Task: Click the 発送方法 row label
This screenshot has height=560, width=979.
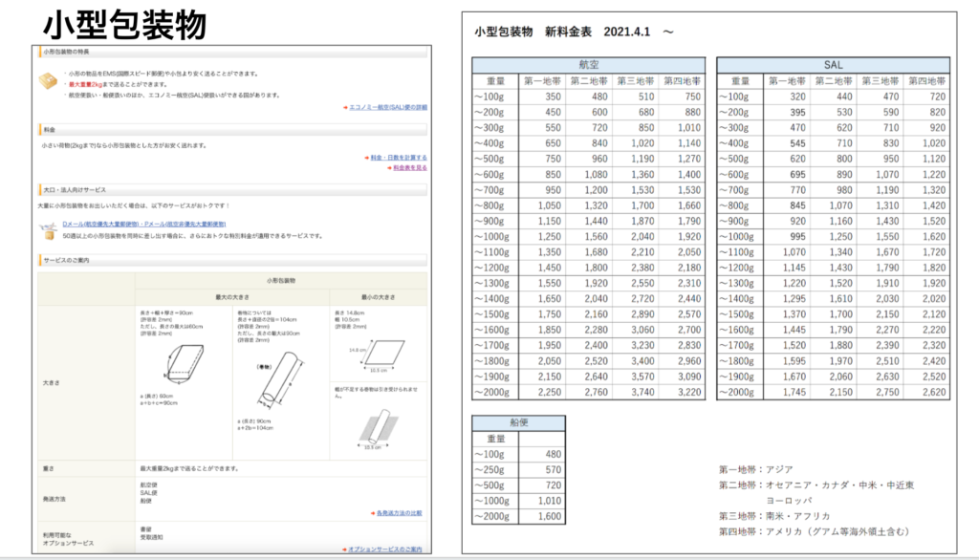Action: point(54,500)
